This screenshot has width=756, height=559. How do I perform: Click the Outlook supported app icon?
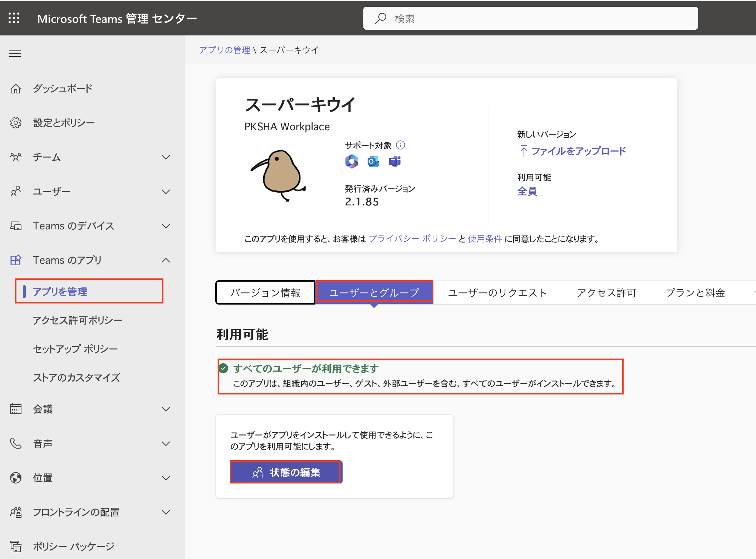(x=373, y=161)
